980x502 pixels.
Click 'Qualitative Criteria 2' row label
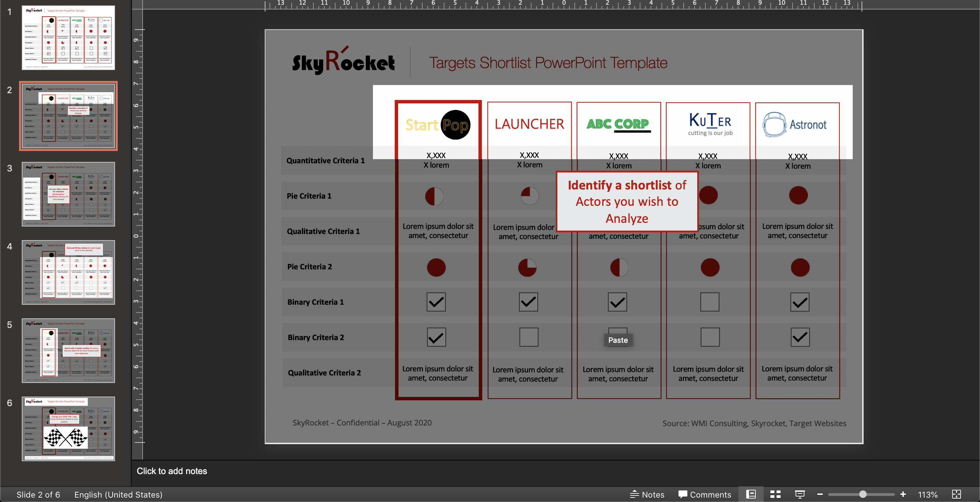coord(325,373)
